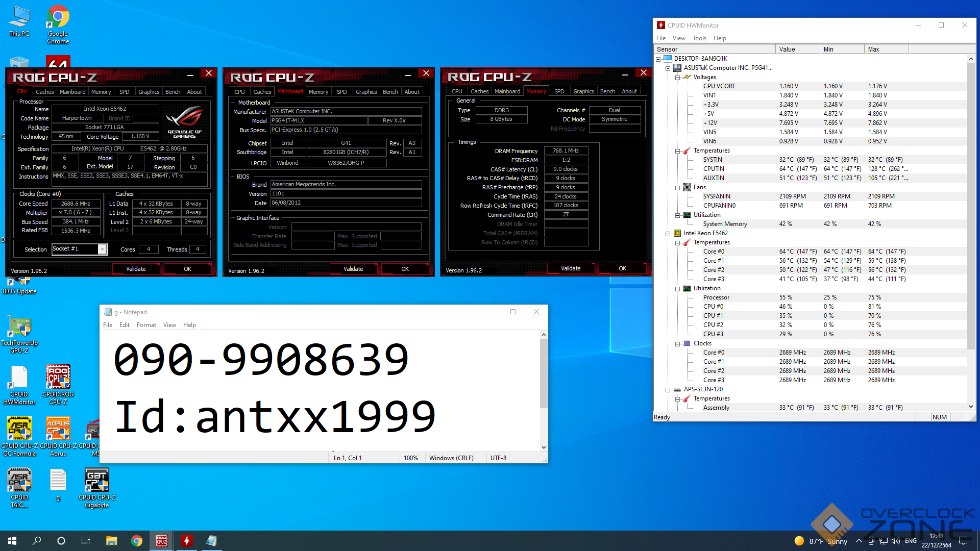Click OK in right CPU-Z Memory window

(x=622, y=268)
